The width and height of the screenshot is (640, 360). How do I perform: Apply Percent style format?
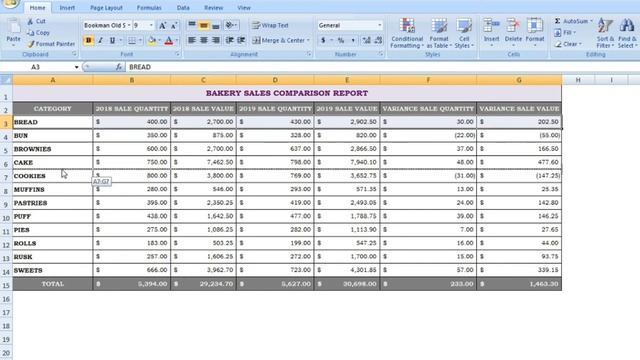[341, 40]
